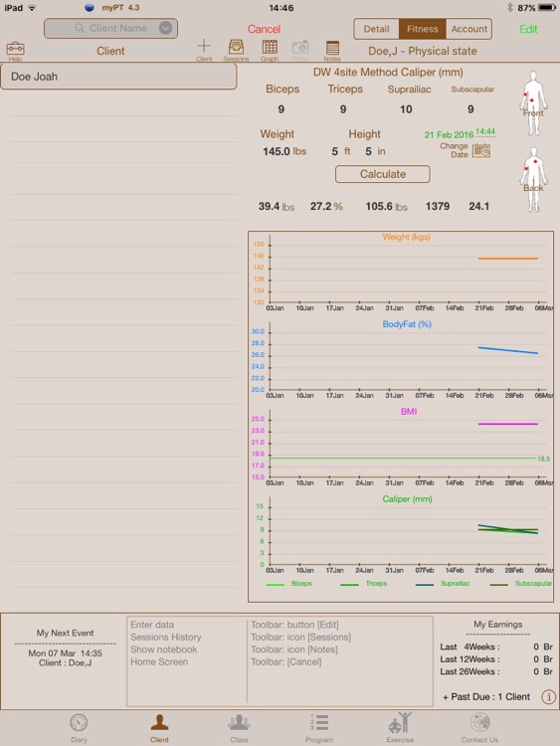Tap the Sessions History help line
The height and width of the screenshot is (746, 560).
[x=166, y=637]
